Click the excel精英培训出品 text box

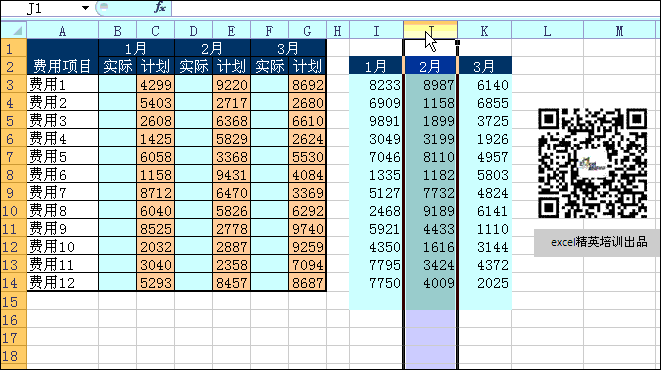pos(597,242)
